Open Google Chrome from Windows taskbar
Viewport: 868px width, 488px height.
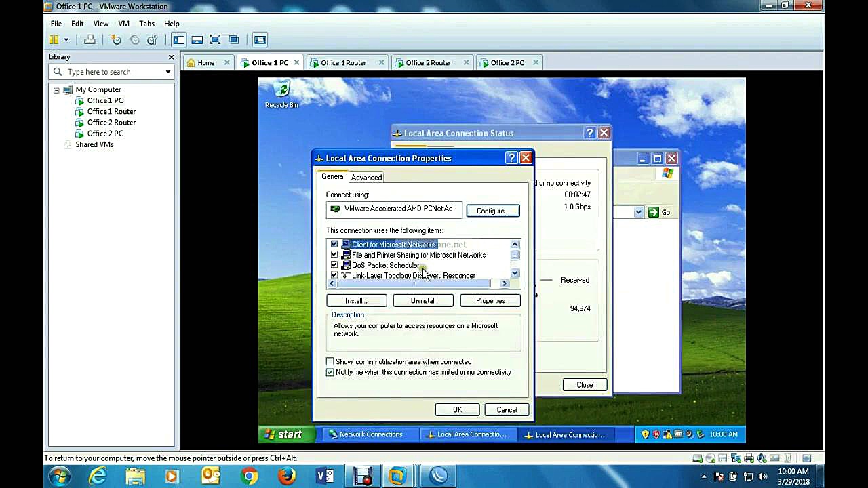250,476
